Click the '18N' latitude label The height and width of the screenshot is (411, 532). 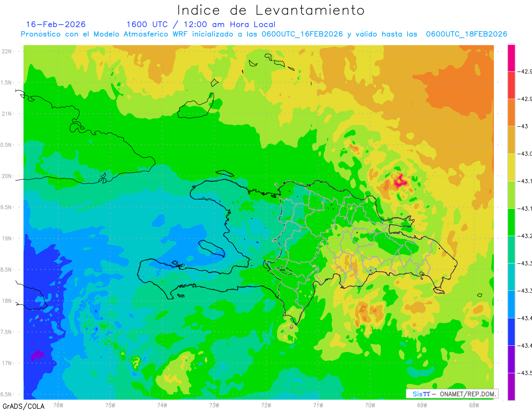[x=7, y=301]
